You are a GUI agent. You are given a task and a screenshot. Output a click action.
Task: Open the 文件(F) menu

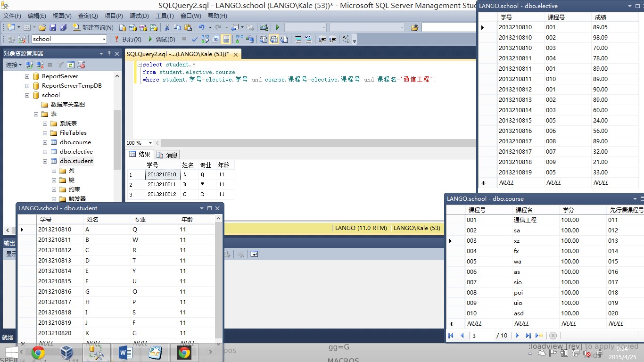click(12, 16)
